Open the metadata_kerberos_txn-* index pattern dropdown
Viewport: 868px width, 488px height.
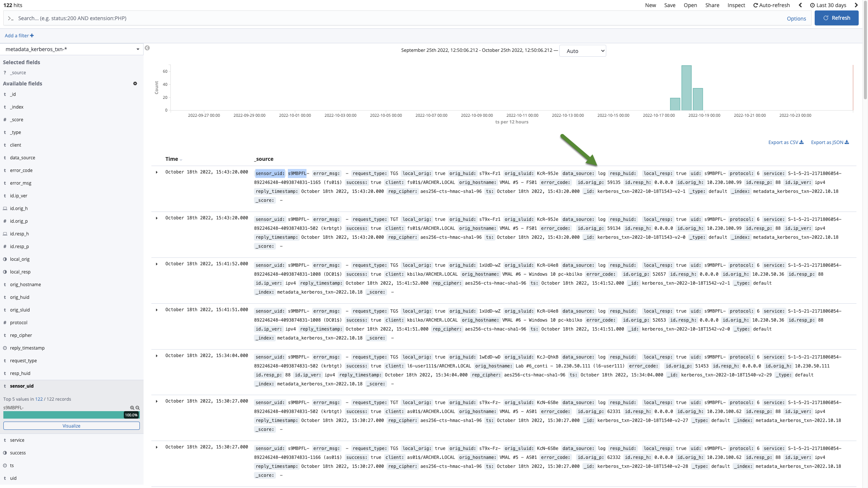click(72, 49)
